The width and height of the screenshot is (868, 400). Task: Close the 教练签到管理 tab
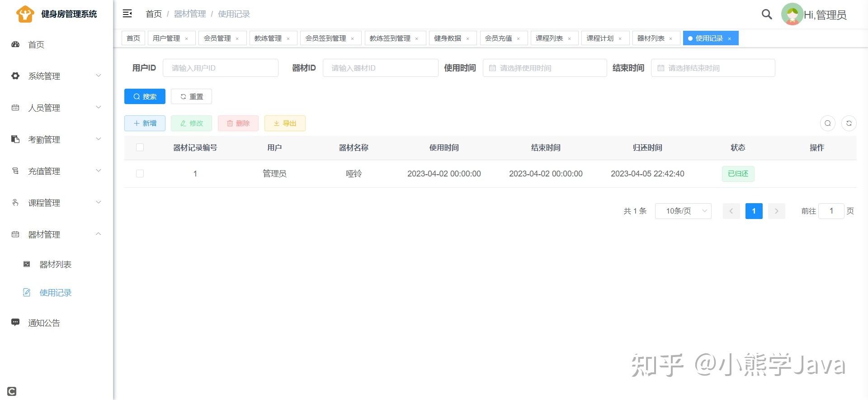(x=416, y=38)
